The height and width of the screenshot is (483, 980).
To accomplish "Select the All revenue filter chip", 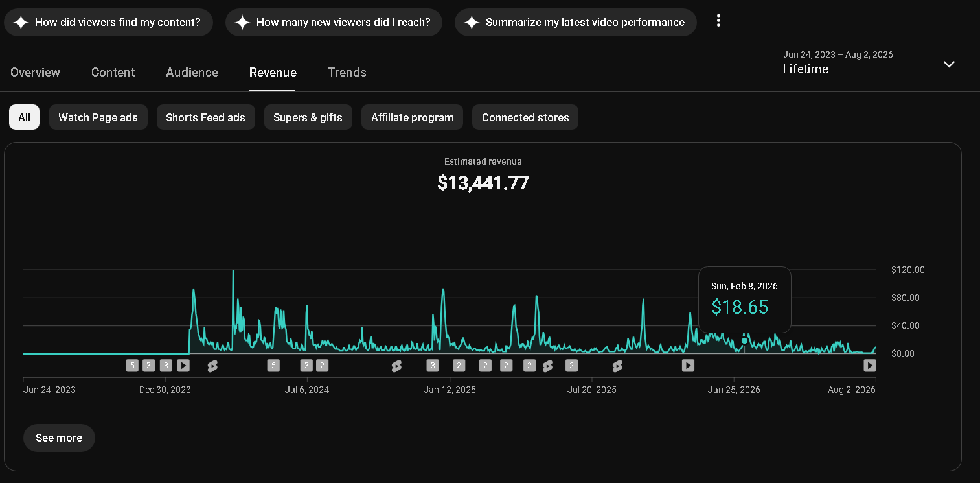I will click(24, 117).
